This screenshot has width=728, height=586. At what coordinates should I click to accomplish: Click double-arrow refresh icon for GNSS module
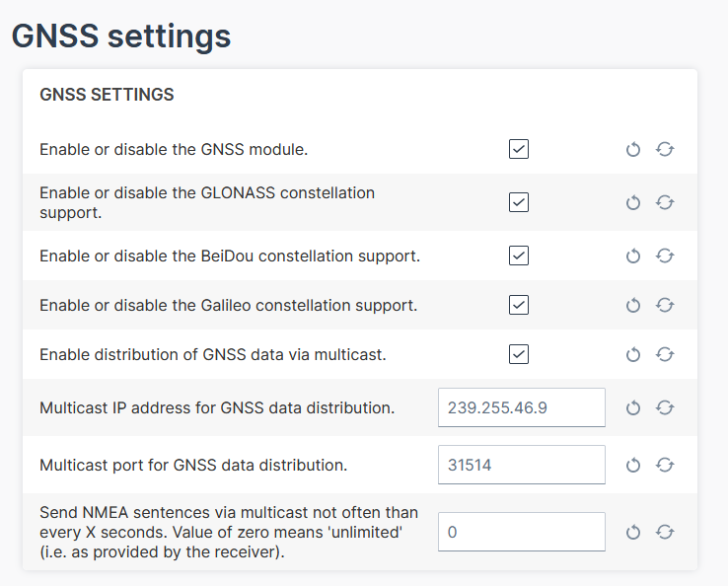pyautogui.click(x=665, y=150)
